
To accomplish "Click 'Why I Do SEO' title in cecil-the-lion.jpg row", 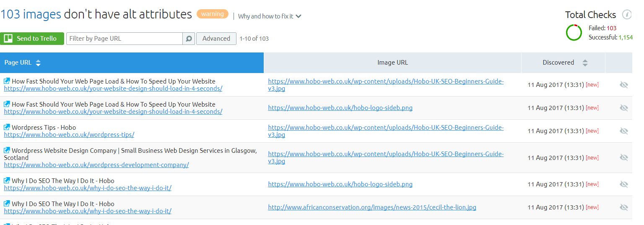I will [x=63, y=204].
